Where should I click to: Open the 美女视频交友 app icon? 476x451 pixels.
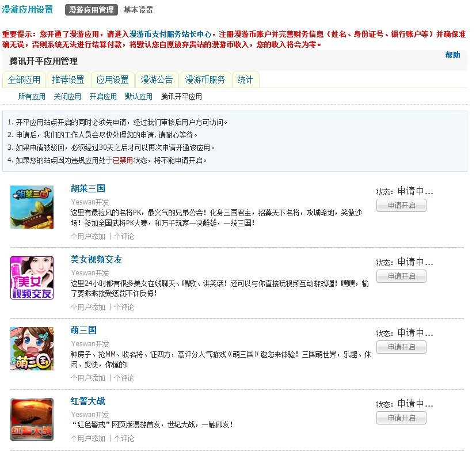pyautogui.click(x=32, y=278)
